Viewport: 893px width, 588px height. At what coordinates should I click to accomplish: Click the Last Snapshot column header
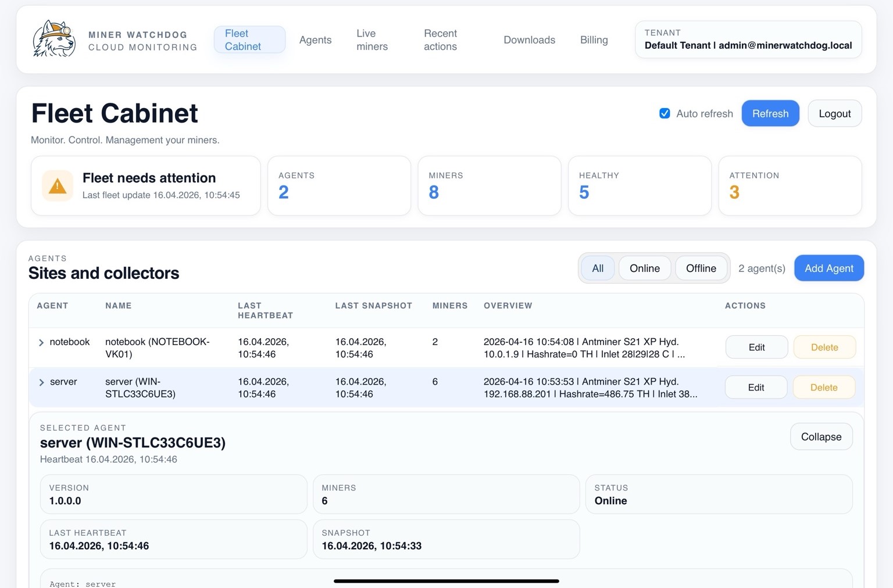[373, 306]
